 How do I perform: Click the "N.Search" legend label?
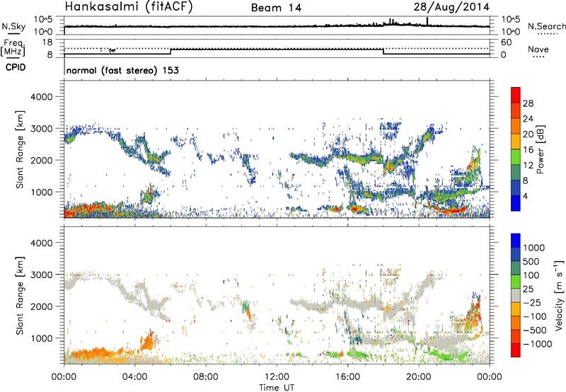point(546,26)
